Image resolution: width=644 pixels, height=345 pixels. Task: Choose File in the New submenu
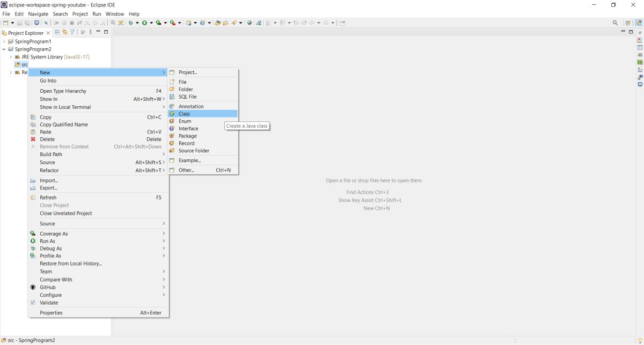(x=202, y=82)
